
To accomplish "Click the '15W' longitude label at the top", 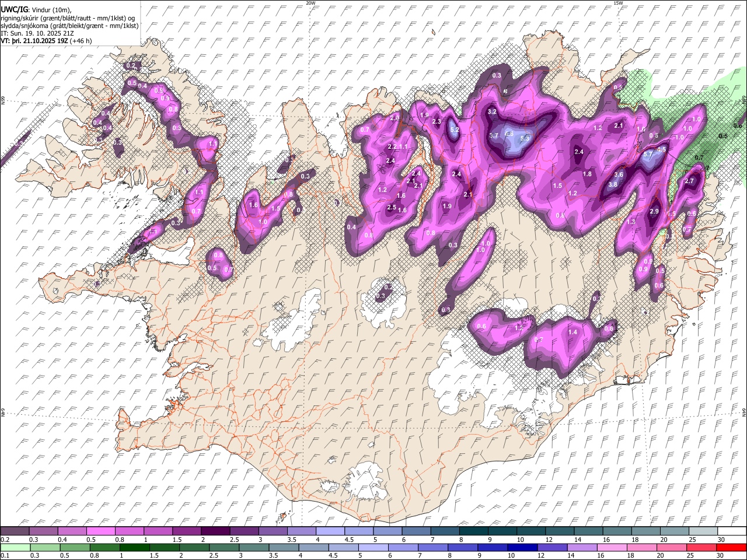I will (x=618, y=3).
